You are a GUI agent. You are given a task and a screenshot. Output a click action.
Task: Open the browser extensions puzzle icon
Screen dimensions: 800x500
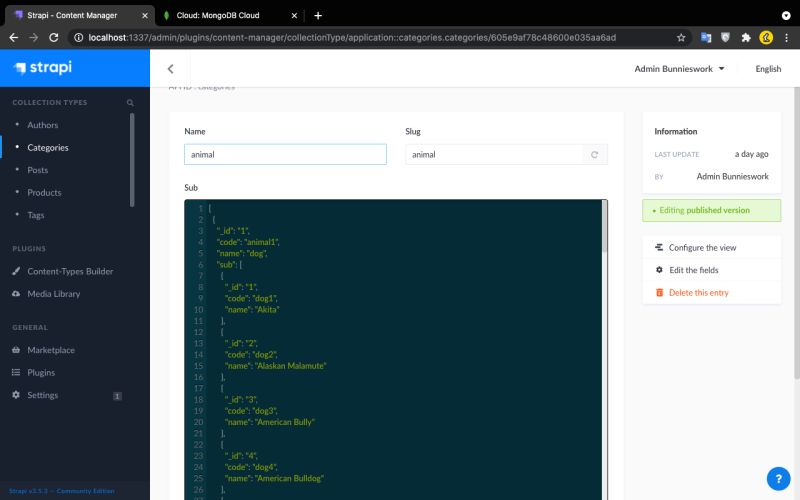(x=746, y=37)
